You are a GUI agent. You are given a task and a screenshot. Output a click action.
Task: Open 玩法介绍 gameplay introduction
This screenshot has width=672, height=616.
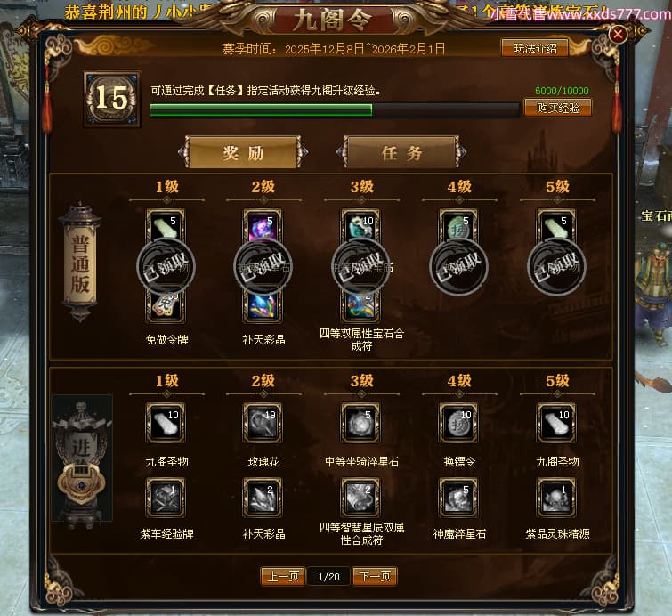[535, 48]
